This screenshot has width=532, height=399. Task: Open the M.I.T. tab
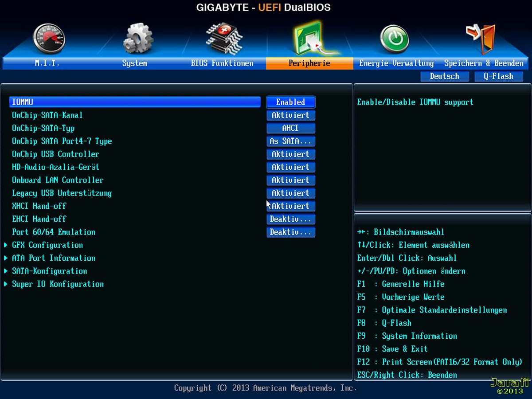47,63
